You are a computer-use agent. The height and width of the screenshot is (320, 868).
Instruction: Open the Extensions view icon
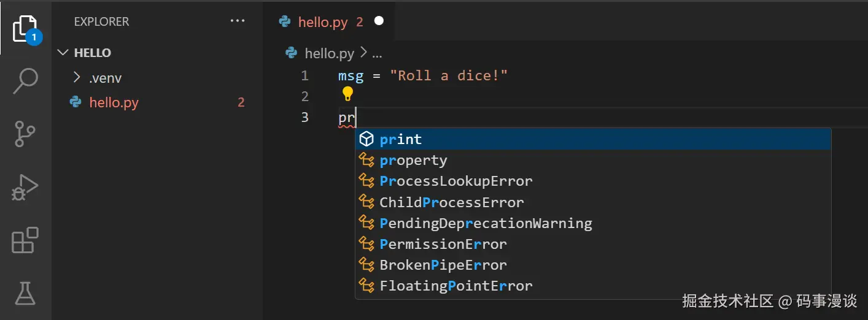pyautogui.click(x=25, y=240)
